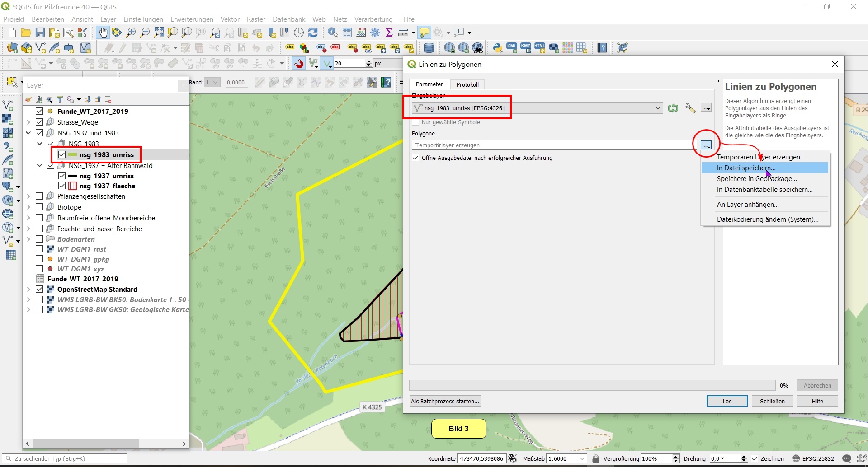The height and width of the screenshot is (467, 868).
Task: Click the Layer panel horizontal scrollbar
Action: (86, 444)
